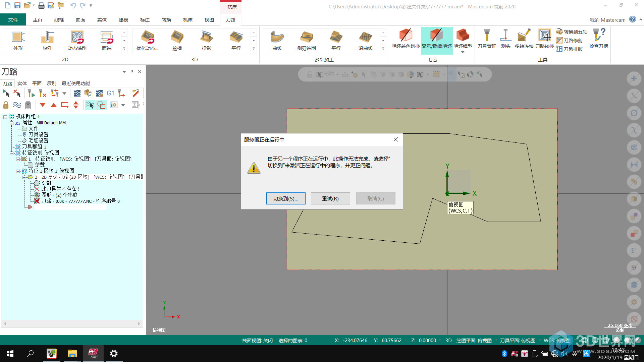The image size is (644, 362).
Task: Select all operations in toolpath manager
Action: pyautogui.click(x=6, y=93)
